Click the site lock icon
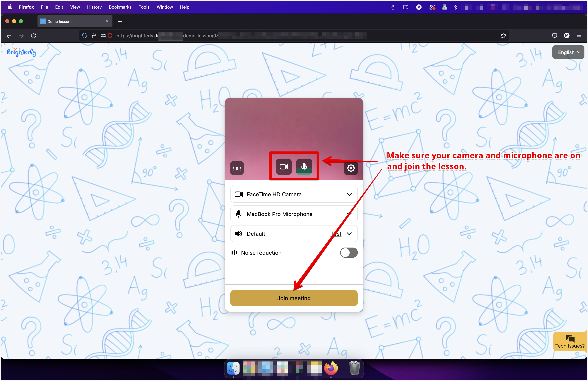588x381 pixels. [94, 36]
